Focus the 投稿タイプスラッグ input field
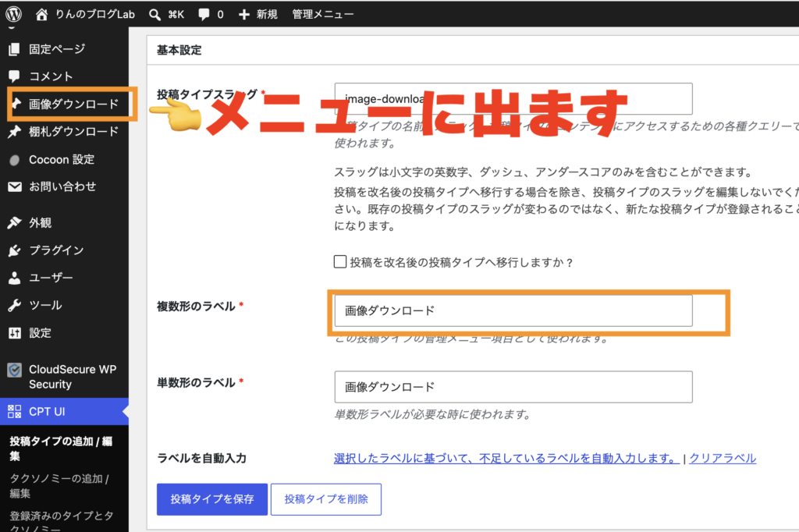Screen dimensions: 799x532 click(513, 99)
